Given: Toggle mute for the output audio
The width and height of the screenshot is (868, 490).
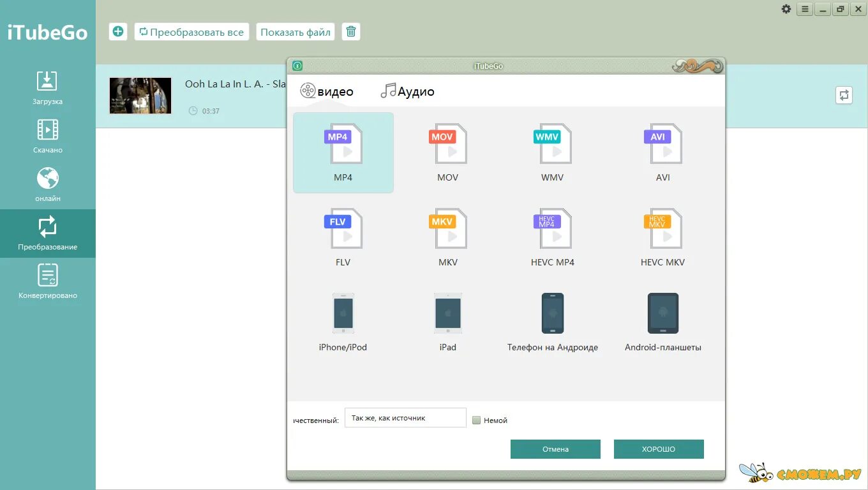Looking at the screenshot, I should [x=476, y=420].
